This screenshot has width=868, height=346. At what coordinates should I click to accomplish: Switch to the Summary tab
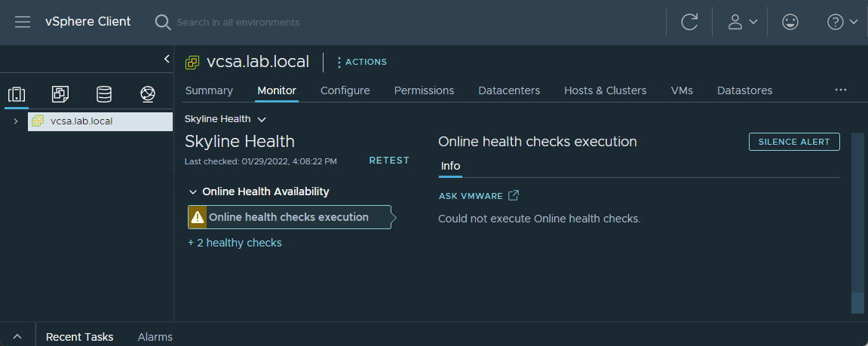click(209, 90)
